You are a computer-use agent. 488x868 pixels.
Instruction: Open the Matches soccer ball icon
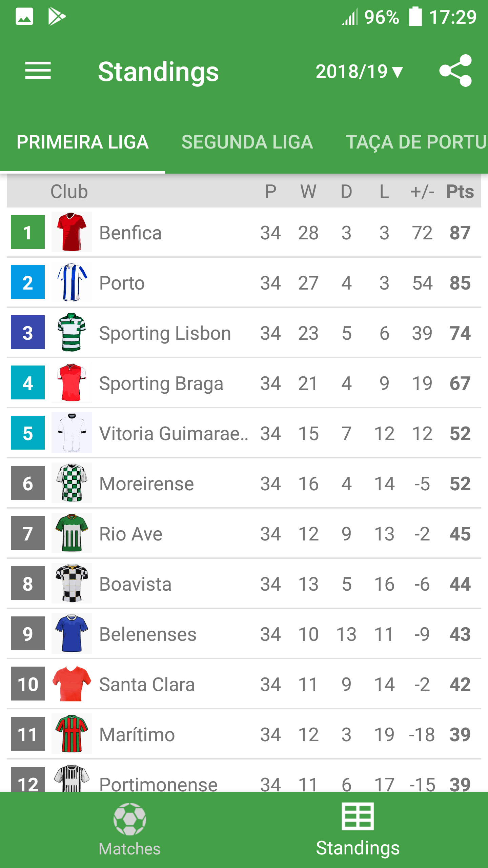[130, 819]
